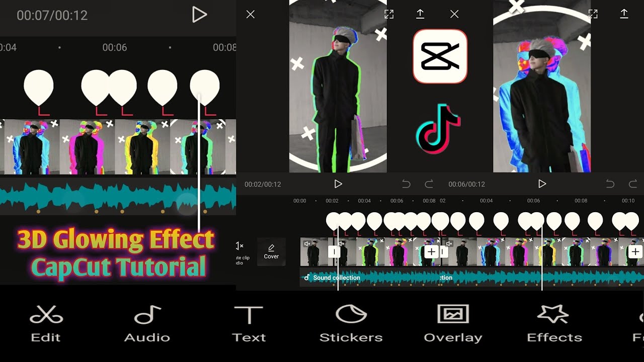Click the Cover button with pencil icon
The image size is (644, 362).
click(271, 252)
